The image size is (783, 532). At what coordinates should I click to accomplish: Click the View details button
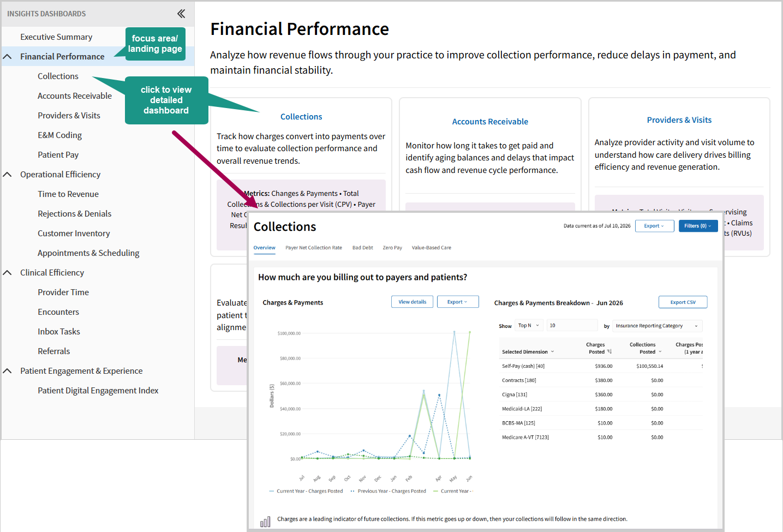tap(413, 302)
